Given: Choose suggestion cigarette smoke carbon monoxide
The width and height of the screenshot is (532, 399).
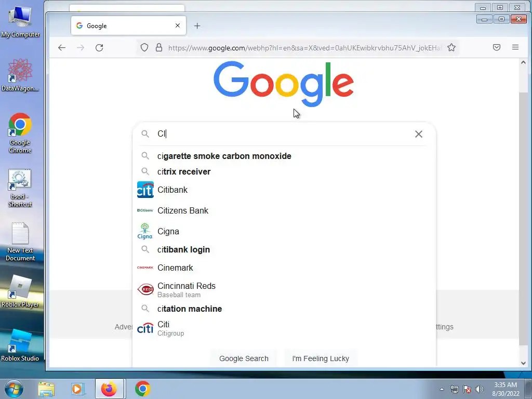Looking at the screenshot, I should point(284,156).
